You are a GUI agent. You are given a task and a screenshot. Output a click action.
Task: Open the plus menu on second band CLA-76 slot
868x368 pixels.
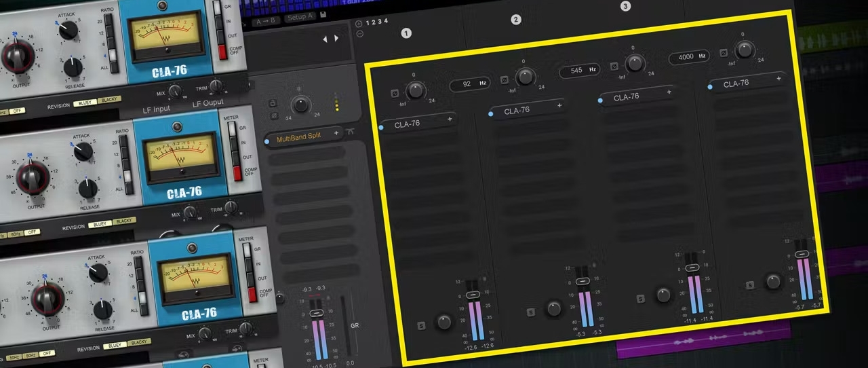tap(559, 105)
